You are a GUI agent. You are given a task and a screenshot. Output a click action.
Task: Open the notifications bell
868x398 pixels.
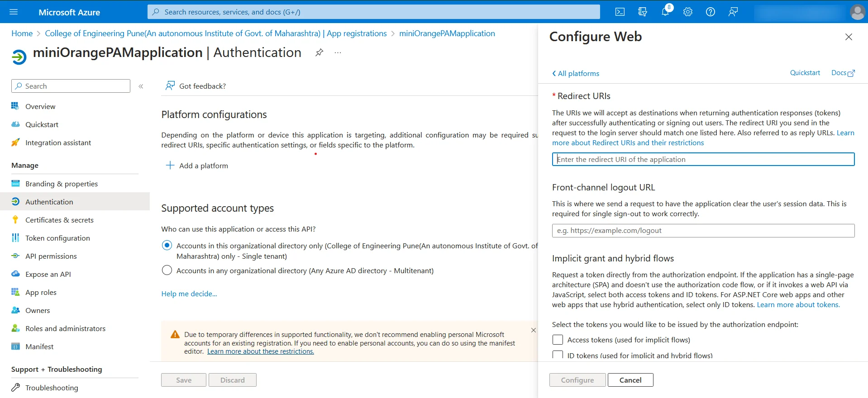(665, 12)
